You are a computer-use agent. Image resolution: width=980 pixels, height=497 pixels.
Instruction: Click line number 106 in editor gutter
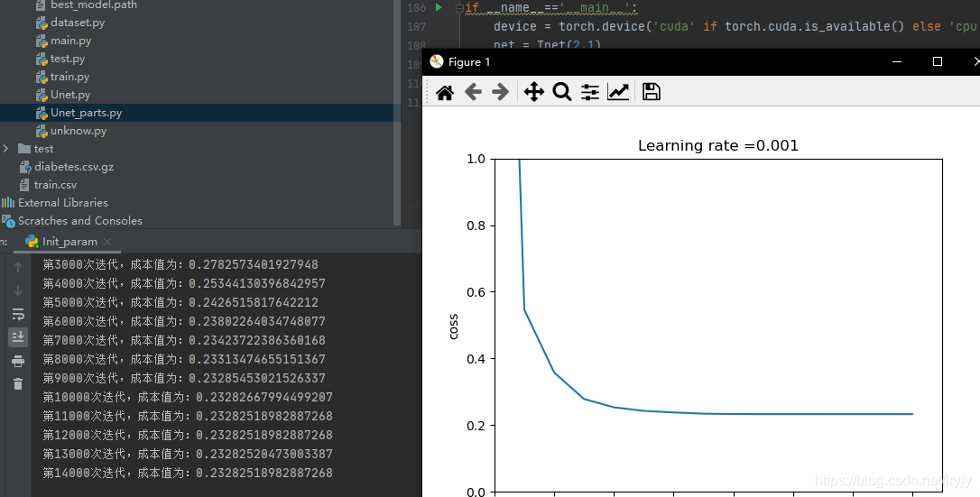416,8
